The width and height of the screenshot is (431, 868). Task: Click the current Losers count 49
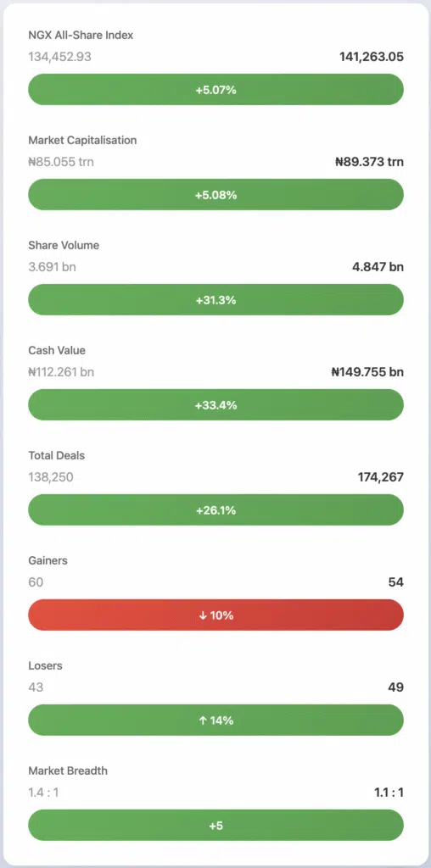(395, 687)
